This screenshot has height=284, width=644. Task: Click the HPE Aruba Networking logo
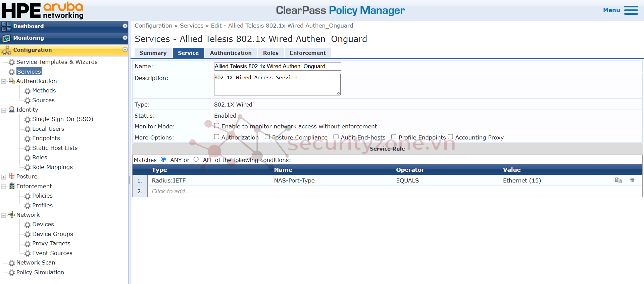[x=43, y=10]
